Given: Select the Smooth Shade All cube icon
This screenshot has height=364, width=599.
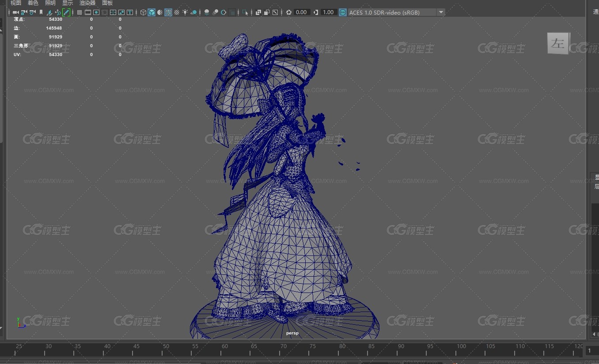Looking at the screenshot, I should coord(152,12).
